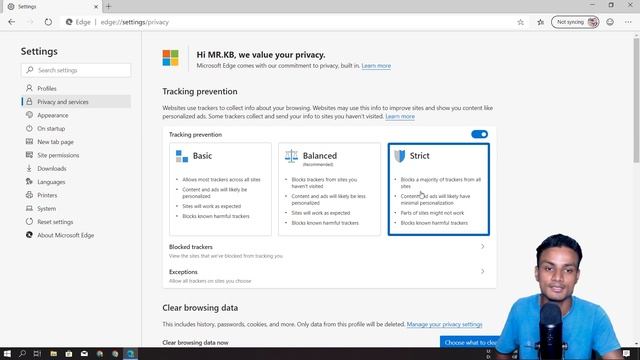This screenshot has width=640, height=360.
Task: Click Choose what to clear button
Action: (470, 342)
